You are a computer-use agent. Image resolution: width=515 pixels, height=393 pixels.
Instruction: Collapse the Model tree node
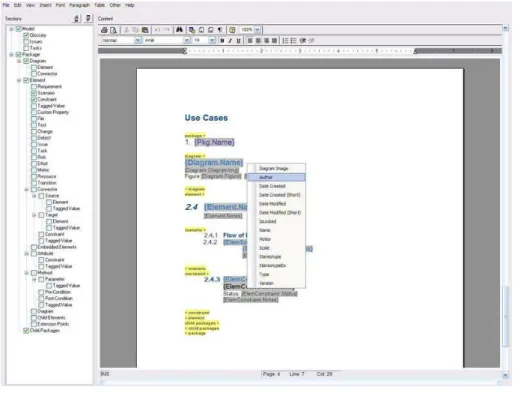coord(11,29)
